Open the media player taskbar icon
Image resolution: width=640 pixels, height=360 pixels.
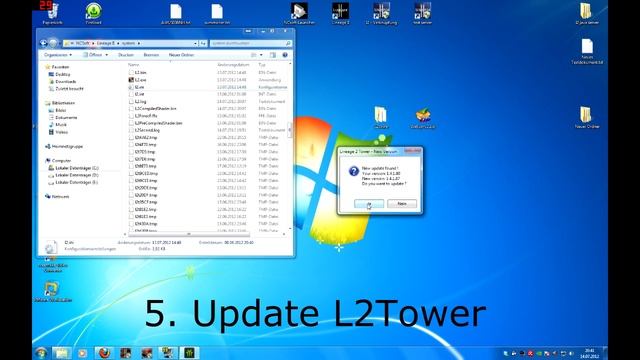(x=82, y=353)
